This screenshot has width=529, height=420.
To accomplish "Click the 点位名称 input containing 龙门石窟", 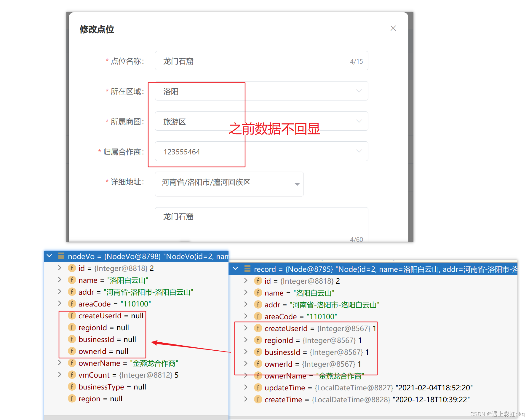I will pos(261,61).
